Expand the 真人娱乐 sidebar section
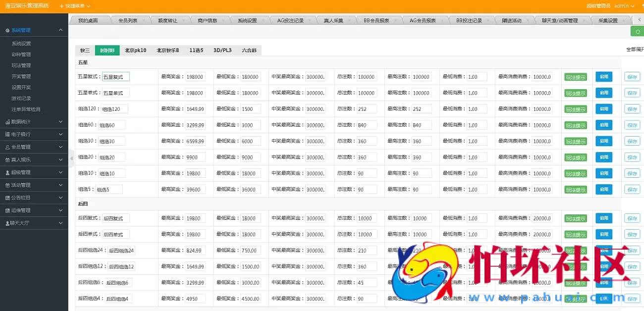Viewport: 644px width, 311px height. (34, 159)
